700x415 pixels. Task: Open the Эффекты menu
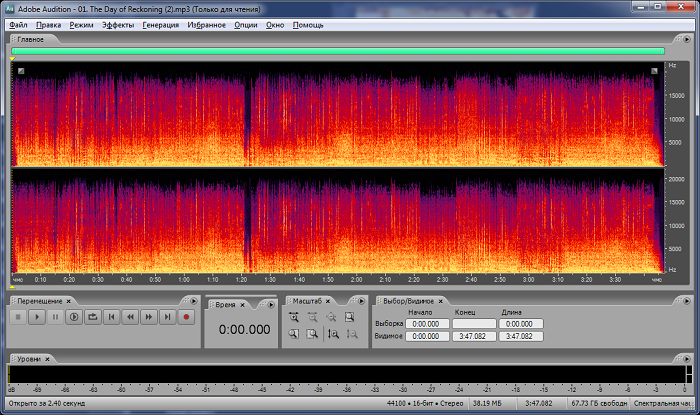(117, 24)
